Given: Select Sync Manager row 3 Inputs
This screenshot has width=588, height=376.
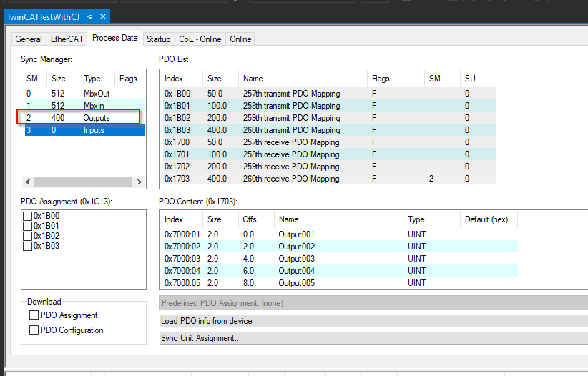Looking at the screenshot, I should point(84,131).
